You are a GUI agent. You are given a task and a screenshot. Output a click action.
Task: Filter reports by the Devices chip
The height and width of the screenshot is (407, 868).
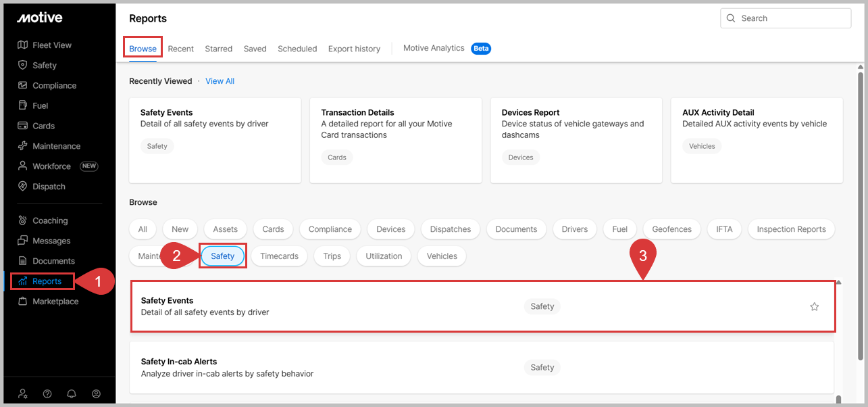[x=391, y=229]
